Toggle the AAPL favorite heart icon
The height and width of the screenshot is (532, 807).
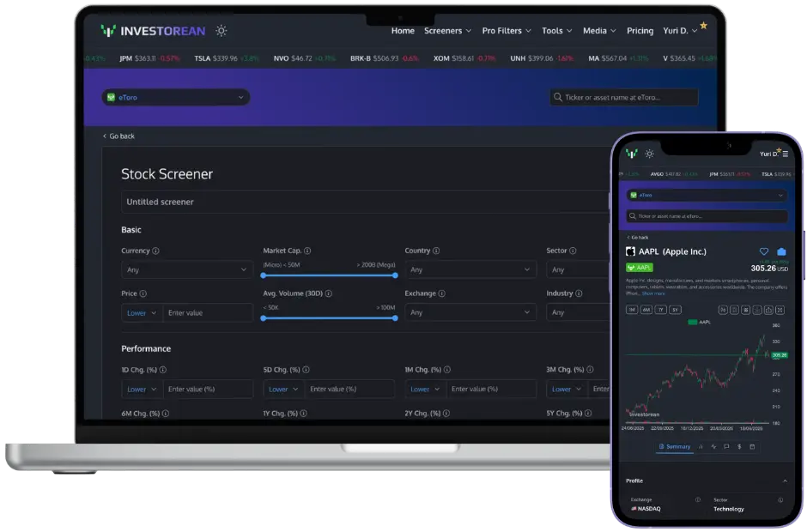point(764,251)
